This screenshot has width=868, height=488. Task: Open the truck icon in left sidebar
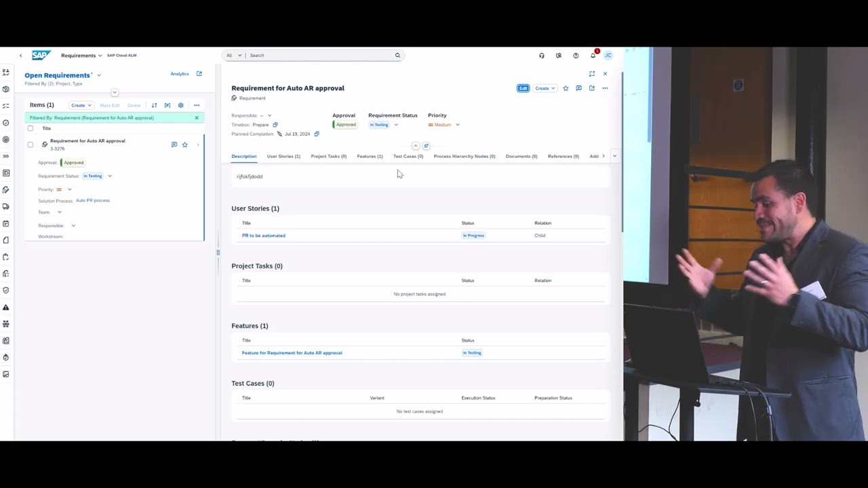click(x=6, y=207)
